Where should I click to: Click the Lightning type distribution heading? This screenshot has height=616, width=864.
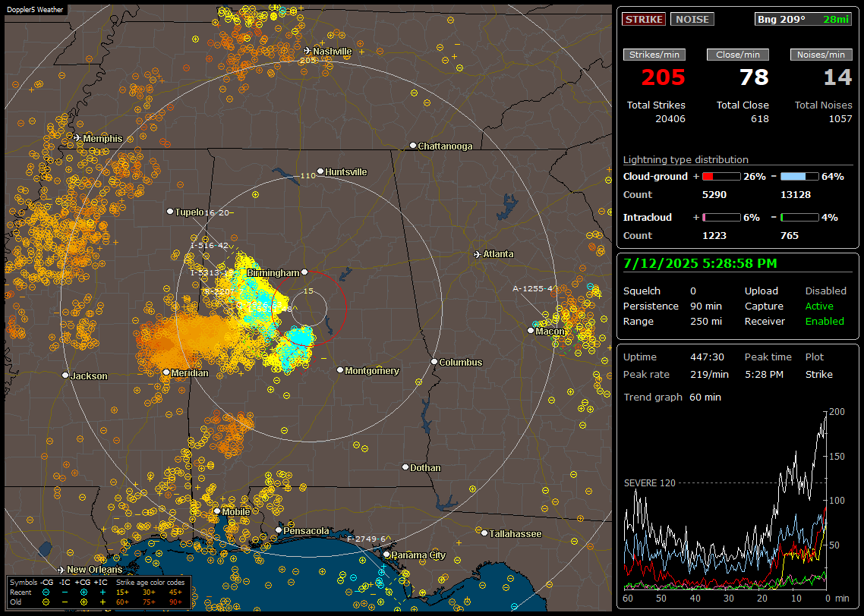click(x=686, y=159)
